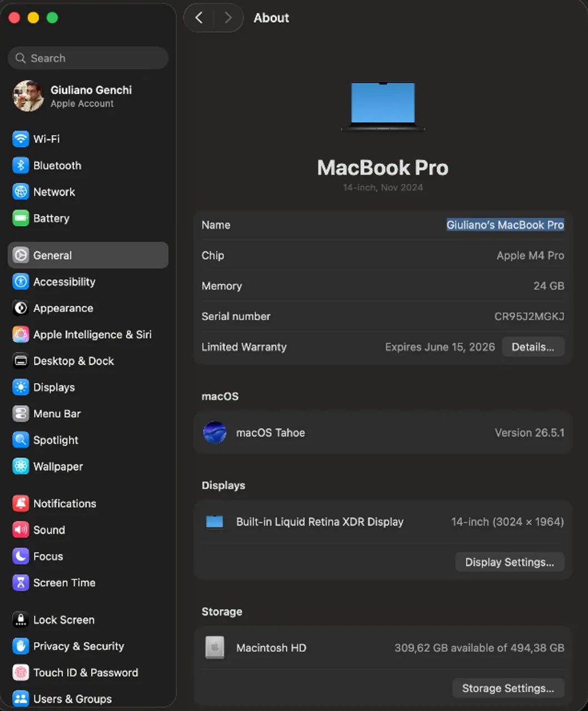Viewport: 588px width, 711px height.
Task: Click the Version 26.5.1 text
Action: click(x=530, y=433)
